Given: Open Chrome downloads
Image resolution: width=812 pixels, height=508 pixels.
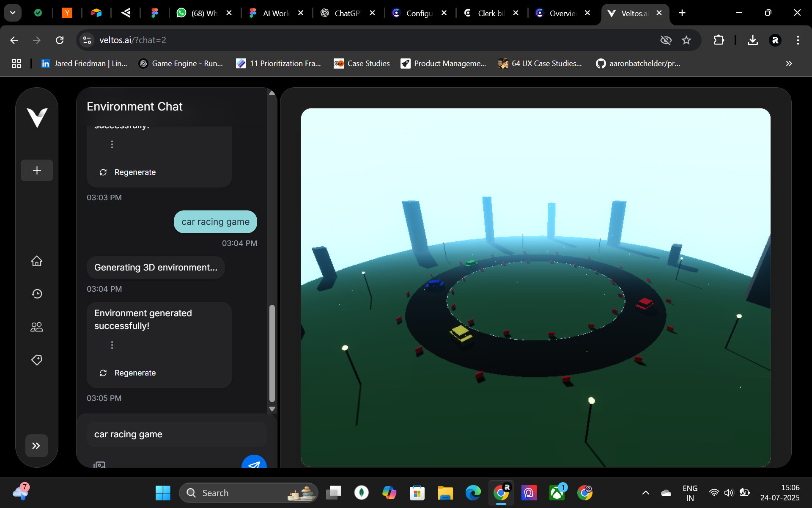Looking at the screenshot, I should [752, 40].
